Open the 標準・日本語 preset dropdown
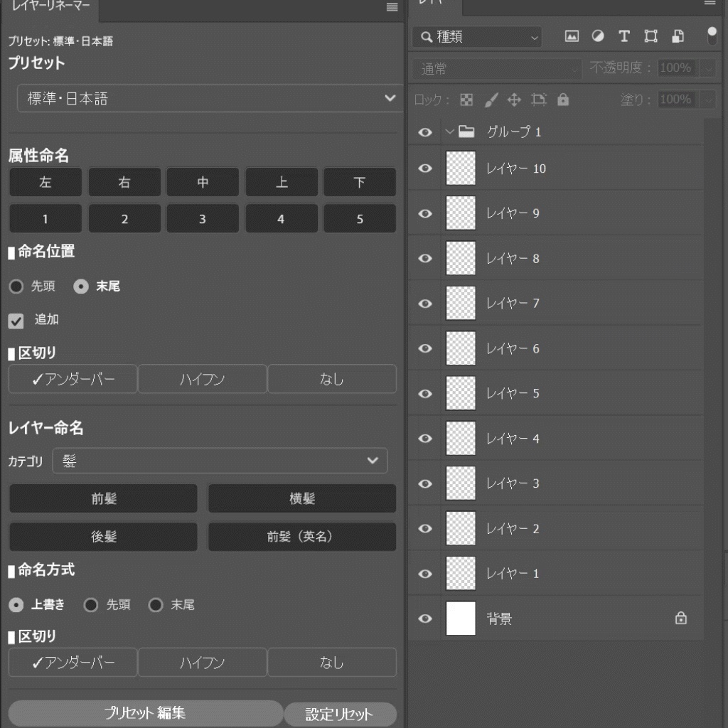This screenshot has height=728, width=728. [210, 98]
